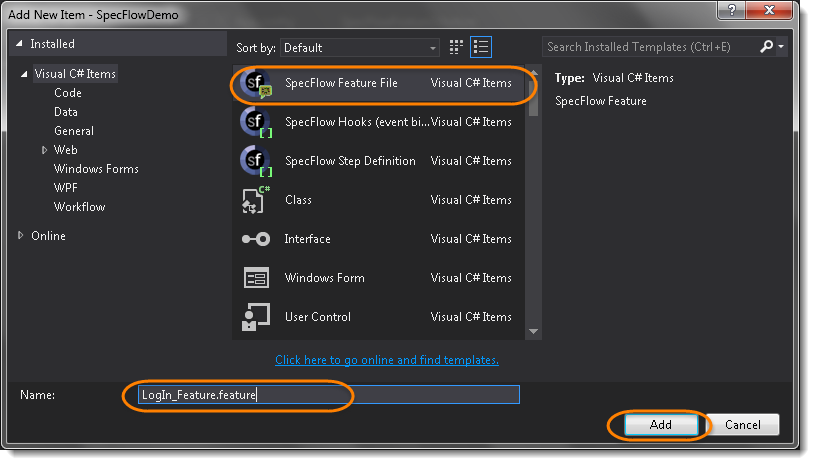Open the Sort by Default combo box
Screen dimensions: 815x465
point(360,48)
